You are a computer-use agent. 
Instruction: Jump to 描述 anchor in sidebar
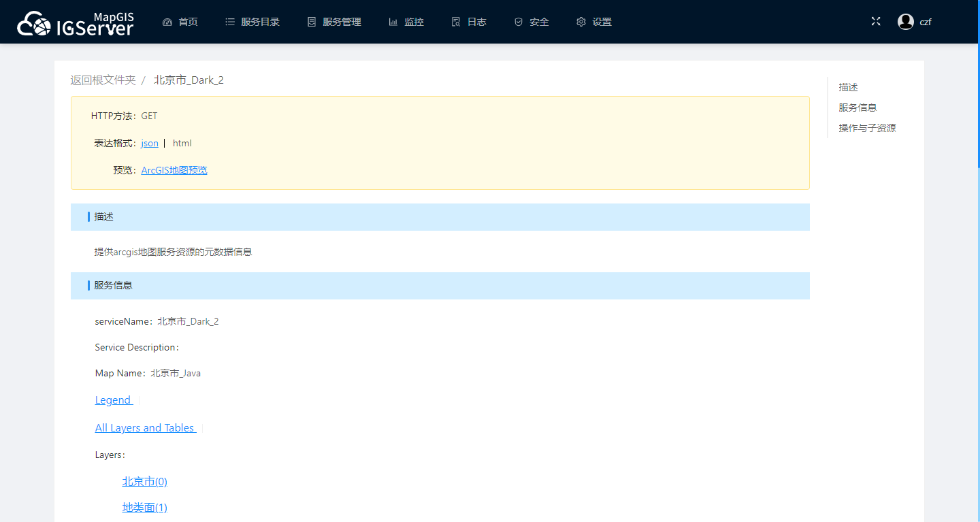[849, 87]
